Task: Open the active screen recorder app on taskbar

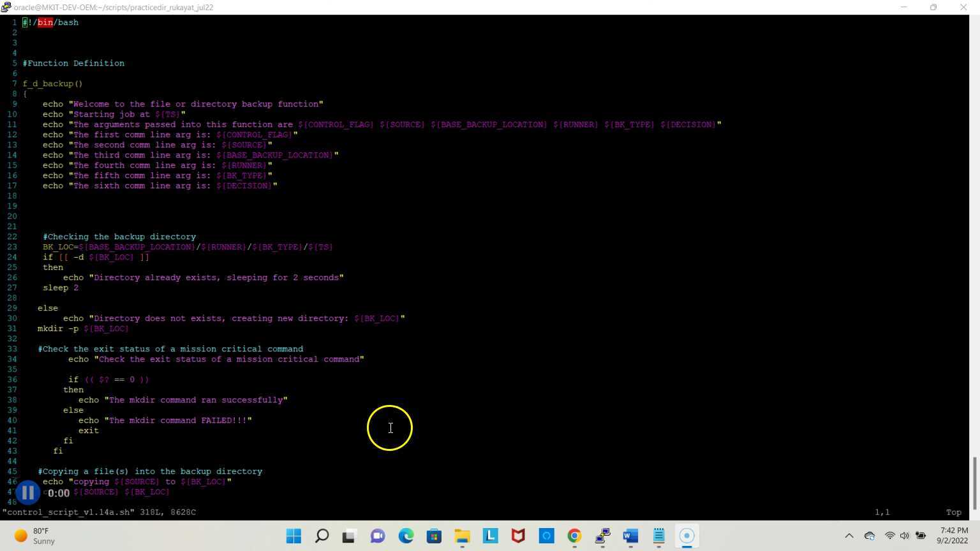Action: [686, 536]
